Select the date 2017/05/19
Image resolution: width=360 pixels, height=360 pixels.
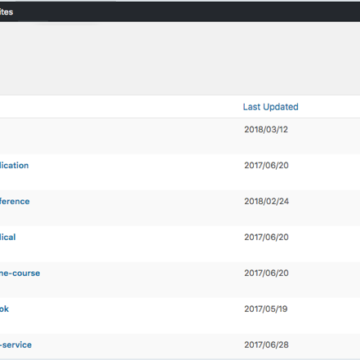pyautogui.click(x=266, y=309)
